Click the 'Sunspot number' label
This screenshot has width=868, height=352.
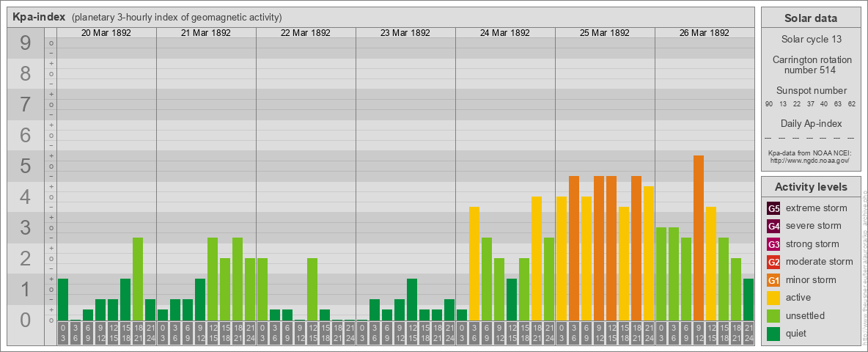pos(810,90)
